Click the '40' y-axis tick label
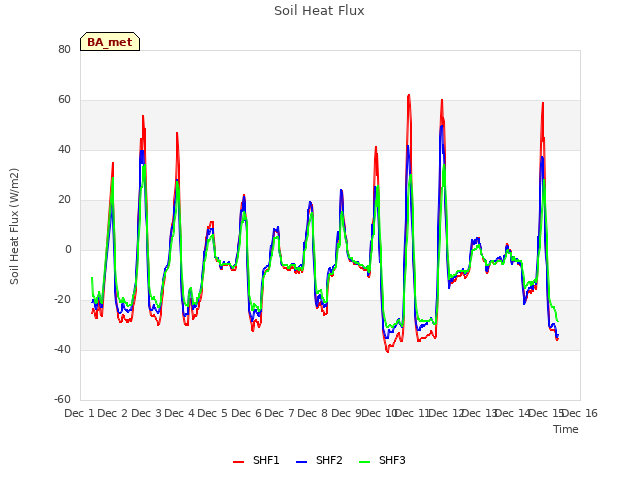The image size is (640, 480). click(x=64, y=149)
